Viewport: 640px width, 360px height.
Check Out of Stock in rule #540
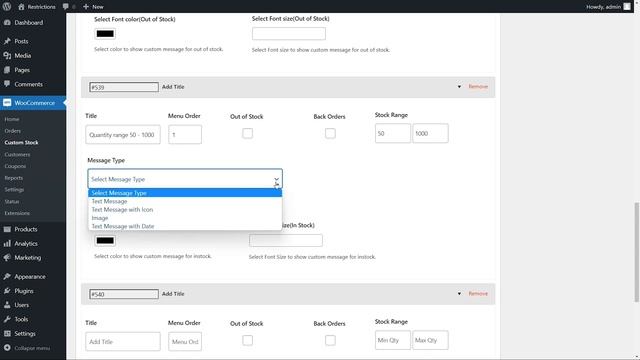click(247, 340)
